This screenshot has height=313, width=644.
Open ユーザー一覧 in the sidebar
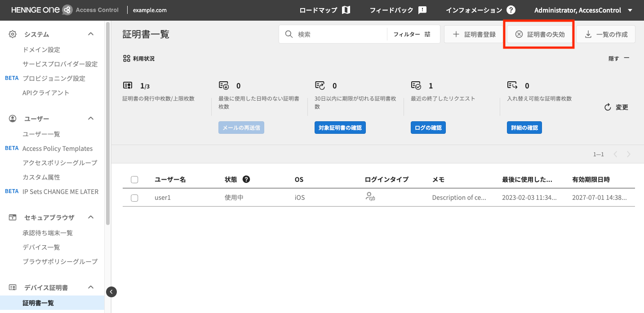41,134
